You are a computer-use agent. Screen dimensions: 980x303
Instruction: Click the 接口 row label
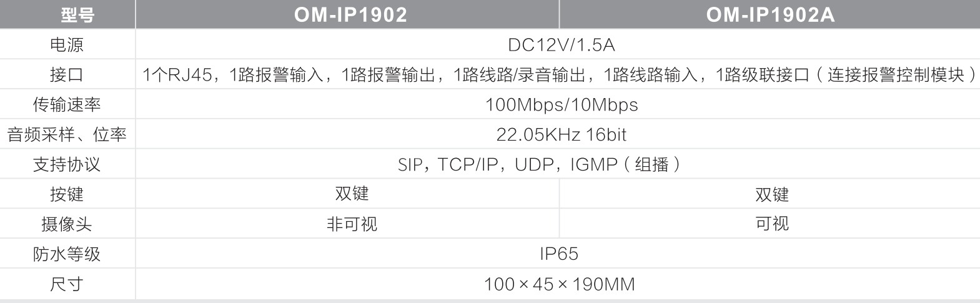[x=67, y=75]
